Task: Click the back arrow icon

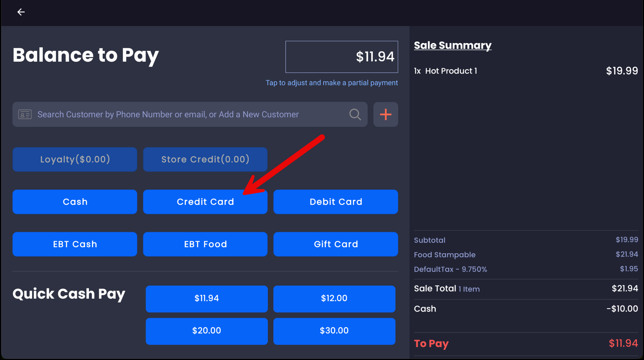Action: (x=21, y=12)
